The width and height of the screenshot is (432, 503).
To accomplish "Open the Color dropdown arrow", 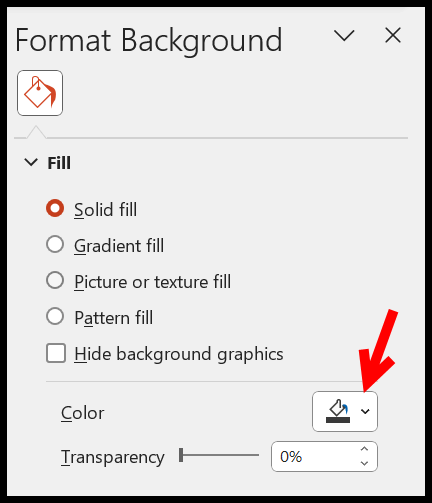I will (365, 412).
